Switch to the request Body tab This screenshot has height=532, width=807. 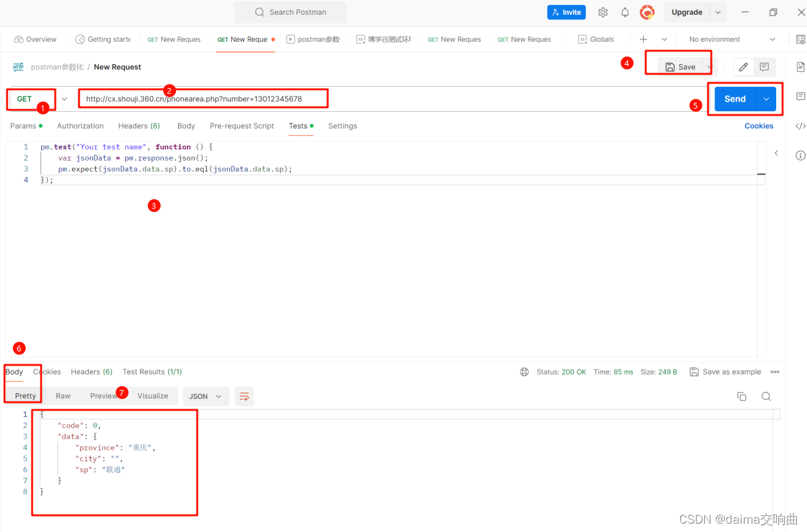coord(186,126)
